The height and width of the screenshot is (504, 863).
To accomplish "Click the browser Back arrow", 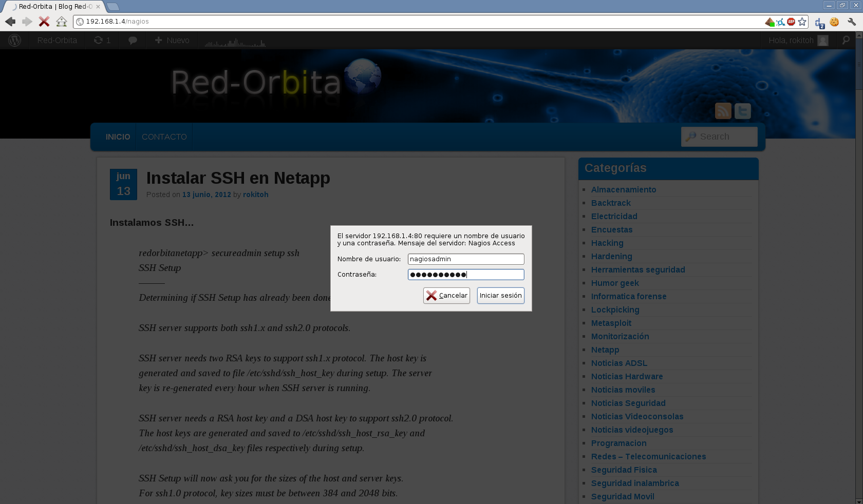I will [10, 22].
